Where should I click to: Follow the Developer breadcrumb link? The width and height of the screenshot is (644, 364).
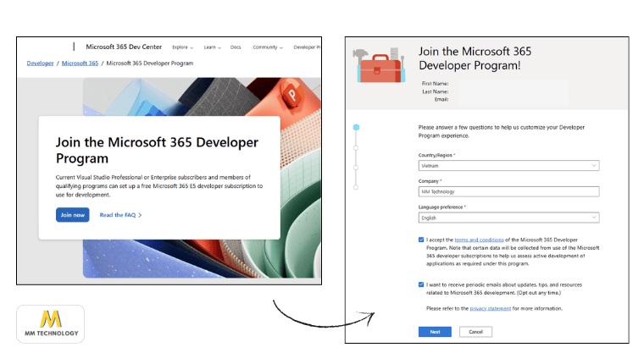point(41,63)
